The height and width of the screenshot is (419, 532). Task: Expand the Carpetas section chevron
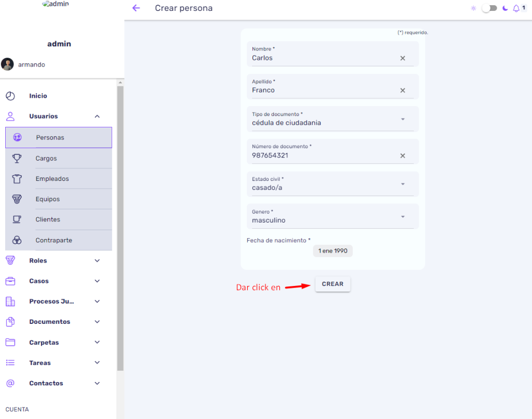click(97, 342)
